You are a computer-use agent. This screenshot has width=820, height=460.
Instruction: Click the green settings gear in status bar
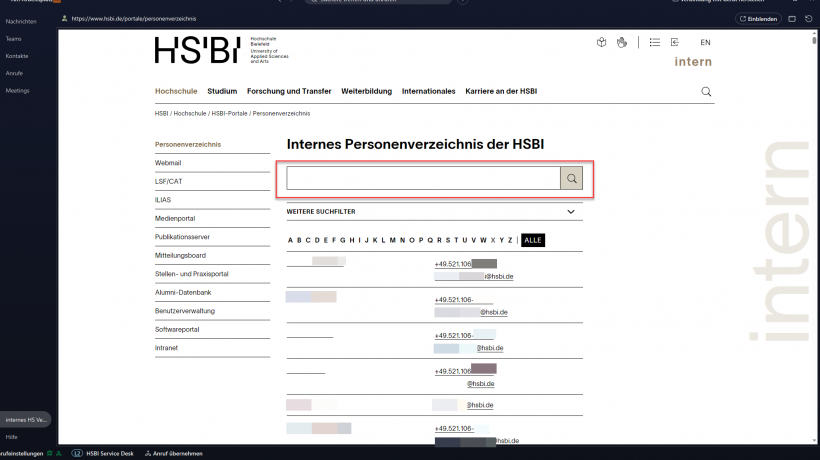[x=50, y=453]
